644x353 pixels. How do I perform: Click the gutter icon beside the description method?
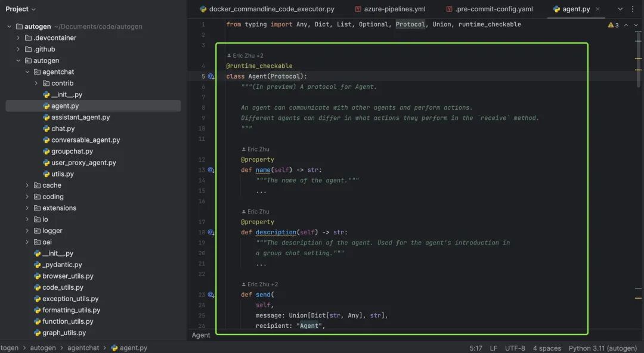[210, 233]
